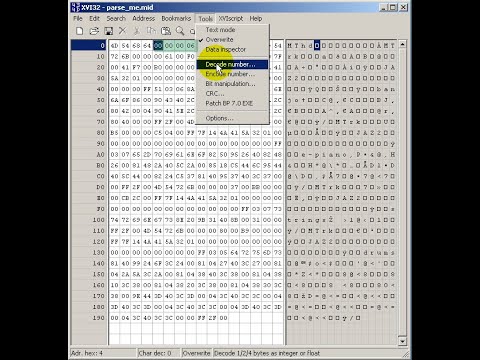Image resolution: width=480 pixels, height=360 pixels.
Task: Select hex byte 51 in row 40
Action: click(158, 89)
